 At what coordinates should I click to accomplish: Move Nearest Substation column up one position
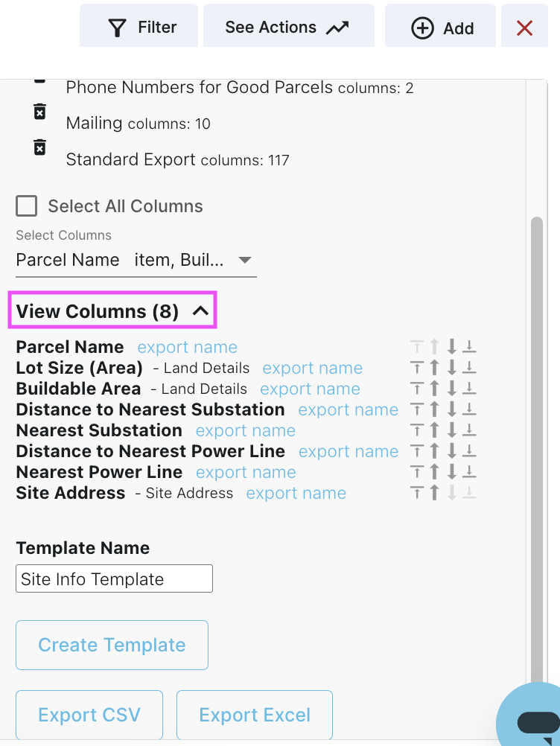[435, 430]
